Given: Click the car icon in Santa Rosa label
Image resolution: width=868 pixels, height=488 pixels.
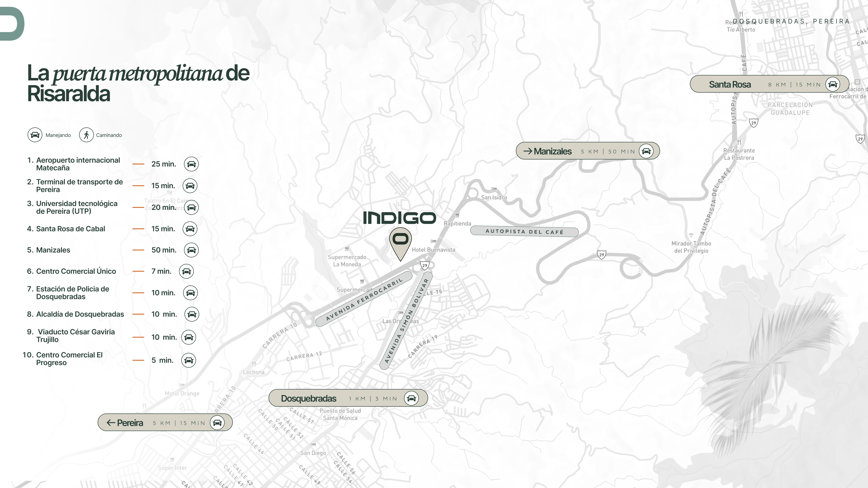Looking at the screenshot, I should (833, 84).
